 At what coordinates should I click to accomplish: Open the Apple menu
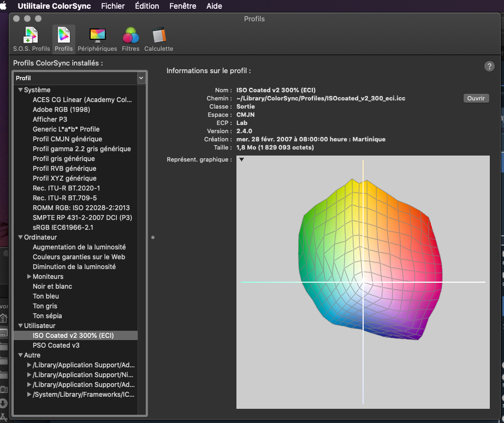click(x=3, y=6)
